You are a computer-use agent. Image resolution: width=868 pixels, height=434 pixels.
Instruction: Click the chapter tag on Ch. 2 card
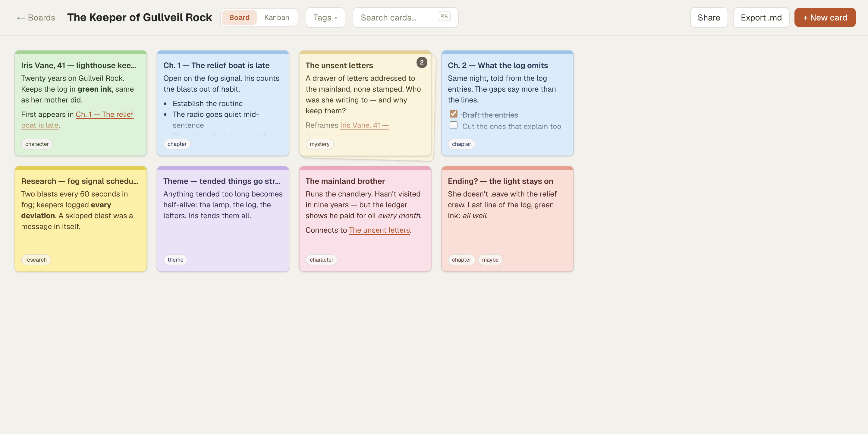pos(461,144)
